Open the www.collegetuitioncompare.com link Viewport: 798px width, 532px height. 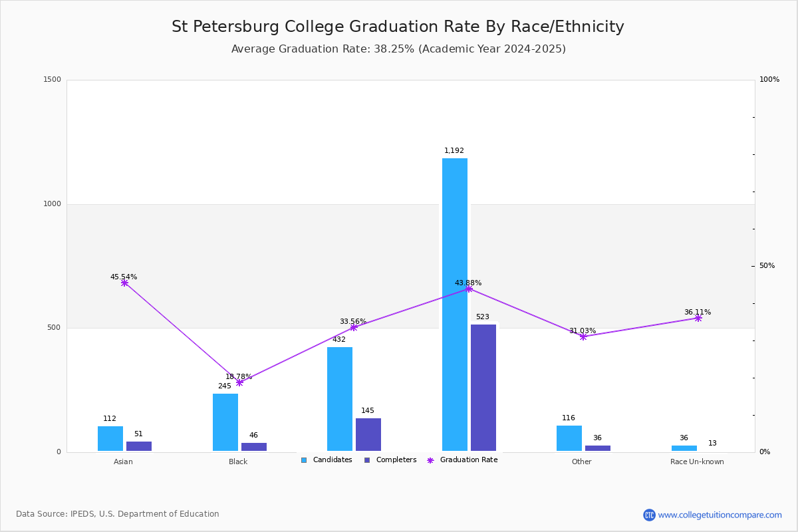720,515
